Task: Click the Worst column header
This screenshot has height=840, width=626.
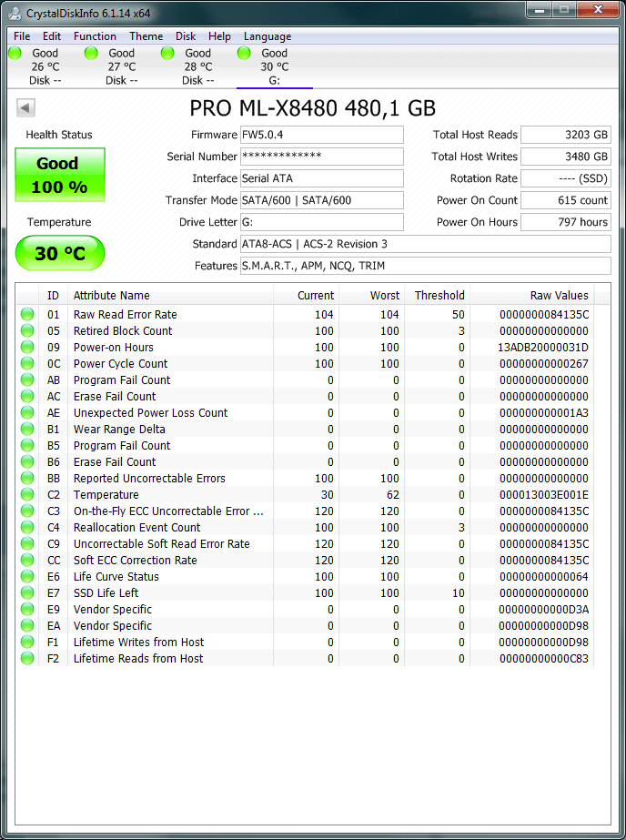Action: pyautogui.click(x=371, y=295)
